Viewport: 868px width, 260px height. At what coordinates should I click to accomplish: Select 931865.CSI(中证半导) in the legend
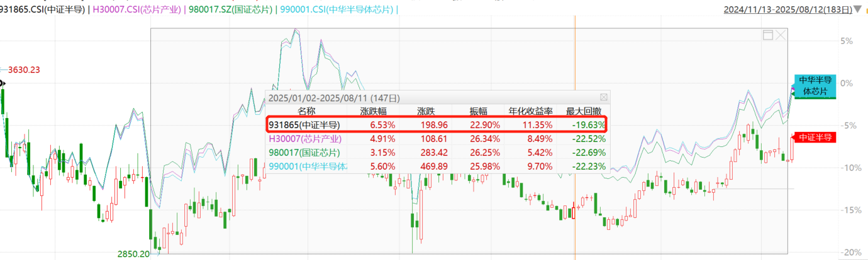pos(43,9)
